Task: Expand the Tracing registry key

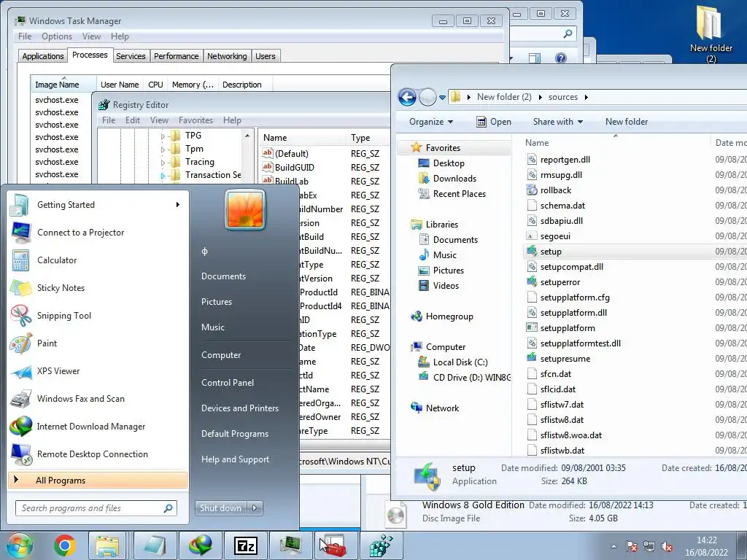Action: tap(163, 163)
